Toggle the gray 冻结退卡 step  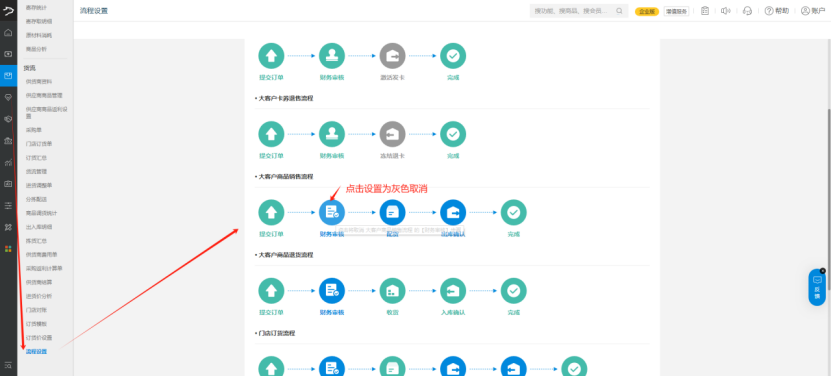(x=392, y=134)
